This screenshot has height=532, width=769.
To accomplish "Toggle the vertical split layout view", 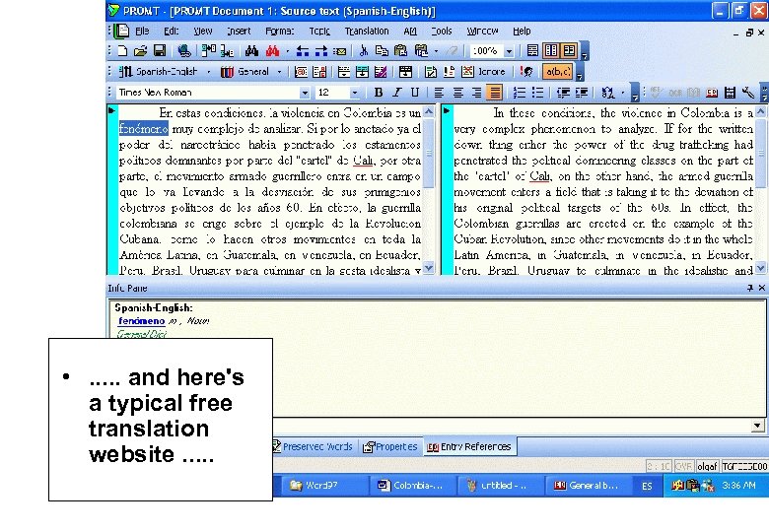I will click(551, 50).
